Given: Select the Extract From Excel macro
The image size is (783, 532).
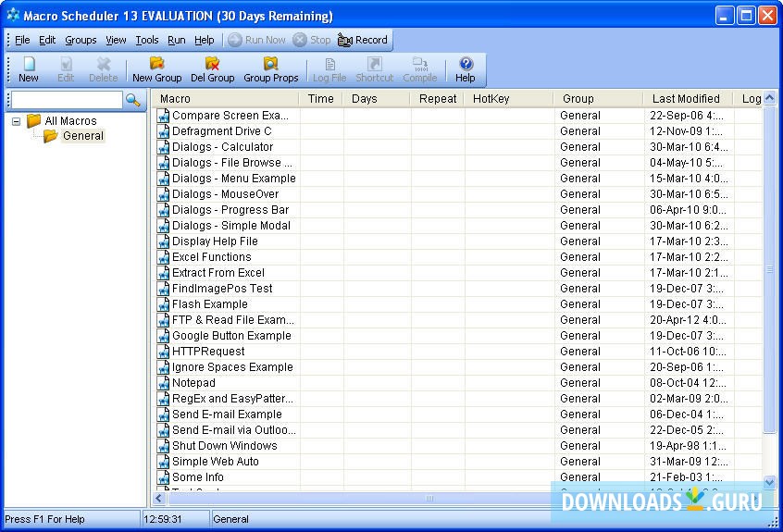Looking at the screenshot, I should point(218,273).
